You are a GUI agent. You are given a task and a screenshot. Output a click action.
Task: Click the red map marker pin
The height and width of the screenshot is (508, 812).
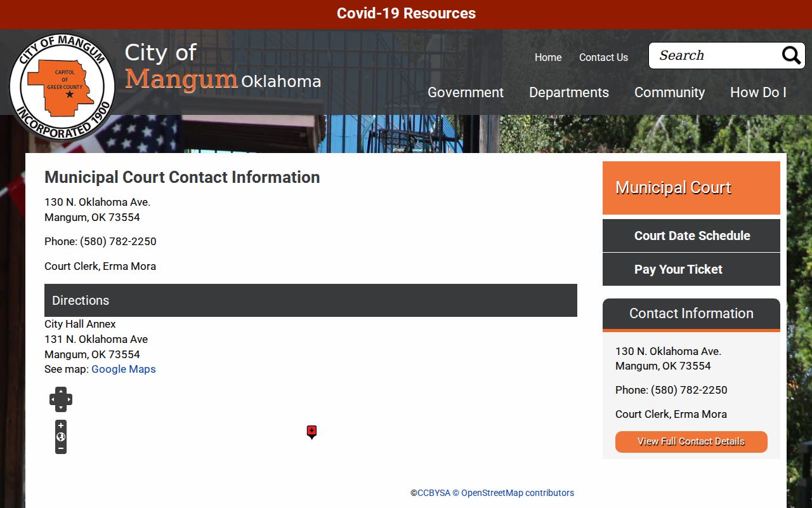311,432
